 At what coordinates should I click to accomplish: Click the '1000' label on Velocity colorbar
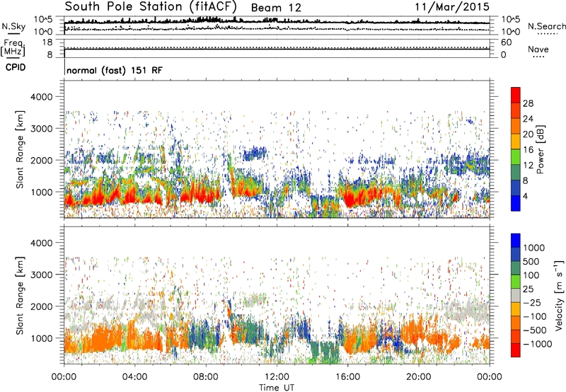534,248
